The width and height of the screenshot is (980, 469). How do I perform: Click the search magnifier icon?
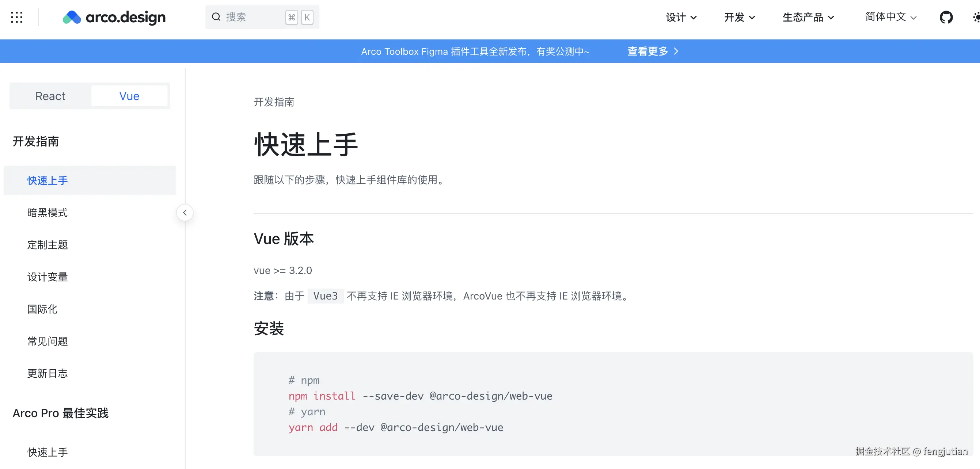(216, 17)
